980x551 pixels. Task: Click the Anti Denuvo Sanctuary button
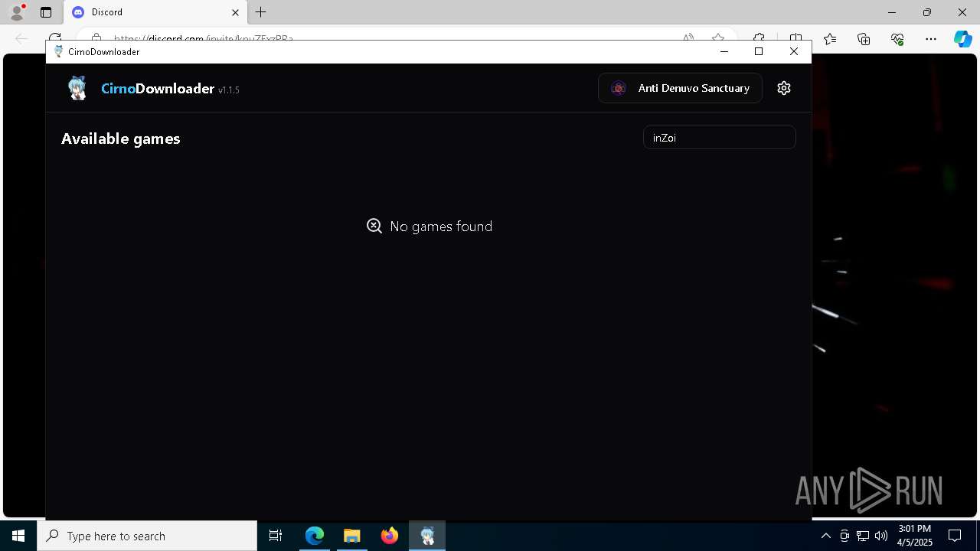680,88
